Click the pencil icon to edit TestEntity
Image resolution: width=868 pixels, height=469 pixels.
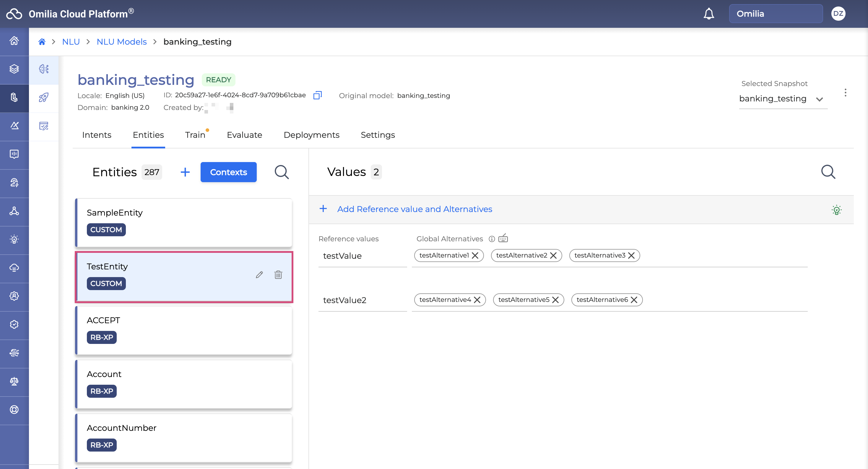[x=259, y=275]
